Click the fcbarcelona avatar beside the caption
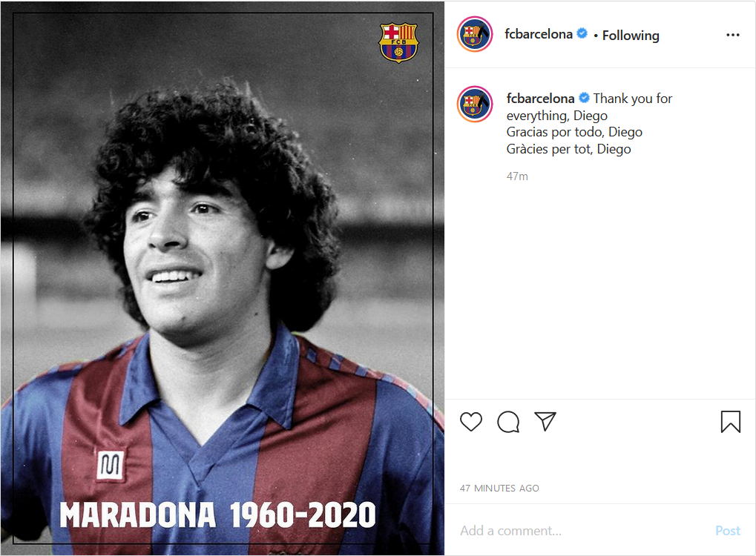Image resolution: width=756 pixels, height=556 pixels. 474,104
